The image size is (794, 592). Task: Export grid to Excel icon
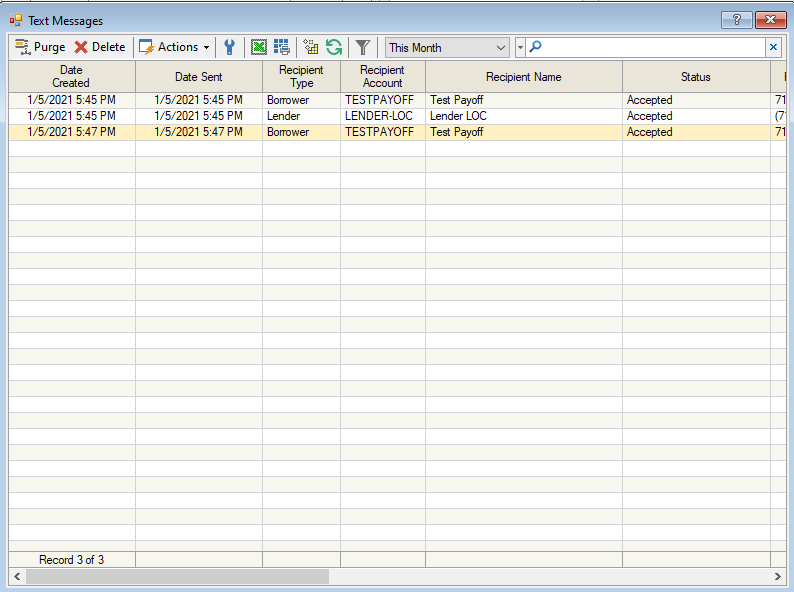tap(259, 47)
